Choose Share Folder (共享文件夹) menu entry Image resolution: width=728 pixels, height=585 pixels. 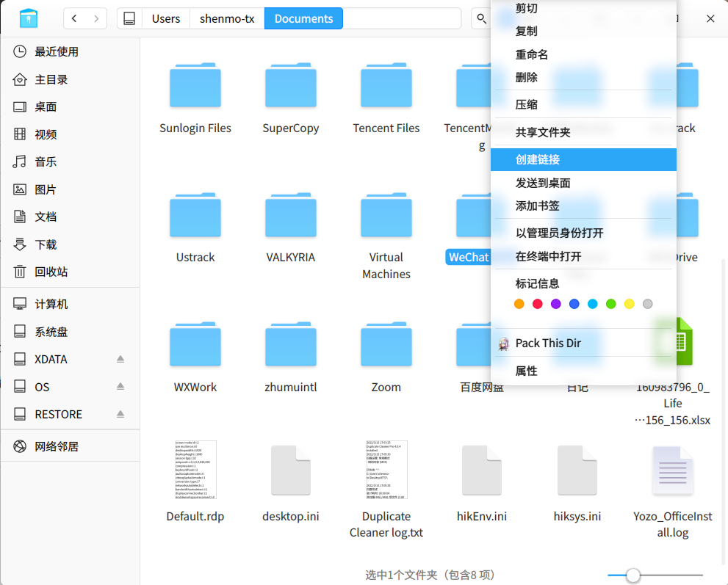click(583, 132)
